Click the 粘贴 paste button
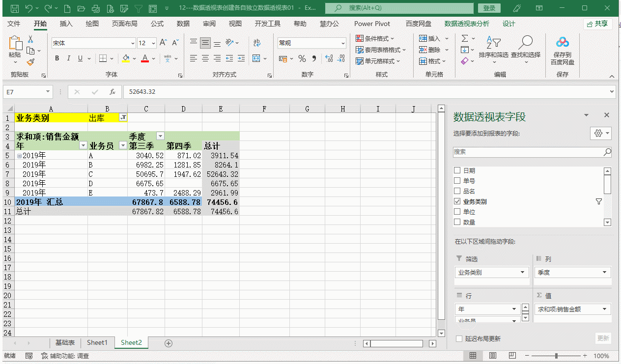Image resolution: width=621 pixels, height=364 pixels. point(15,50)
